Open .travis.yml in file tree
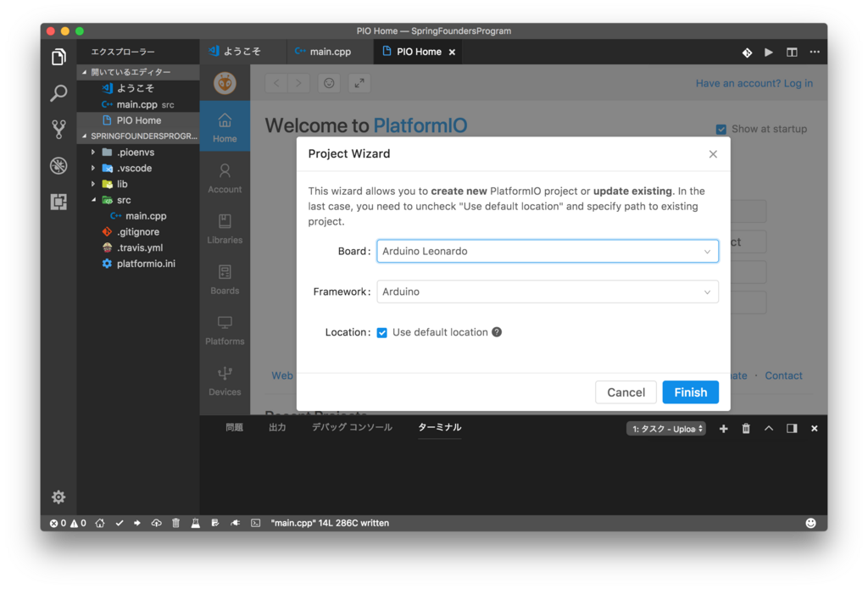The height and width of the screenshot is (589, 868). point(140,248)
